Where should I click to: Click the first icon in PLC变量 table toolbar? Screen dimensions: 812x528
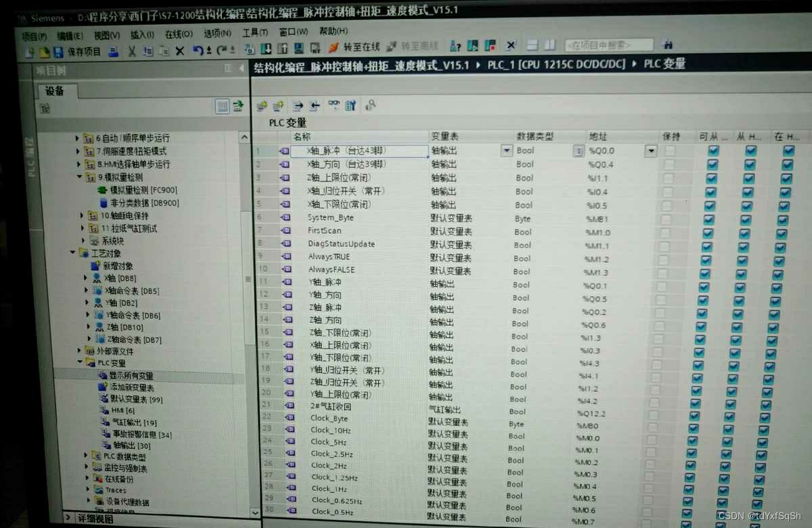click(x=262, y=106)
